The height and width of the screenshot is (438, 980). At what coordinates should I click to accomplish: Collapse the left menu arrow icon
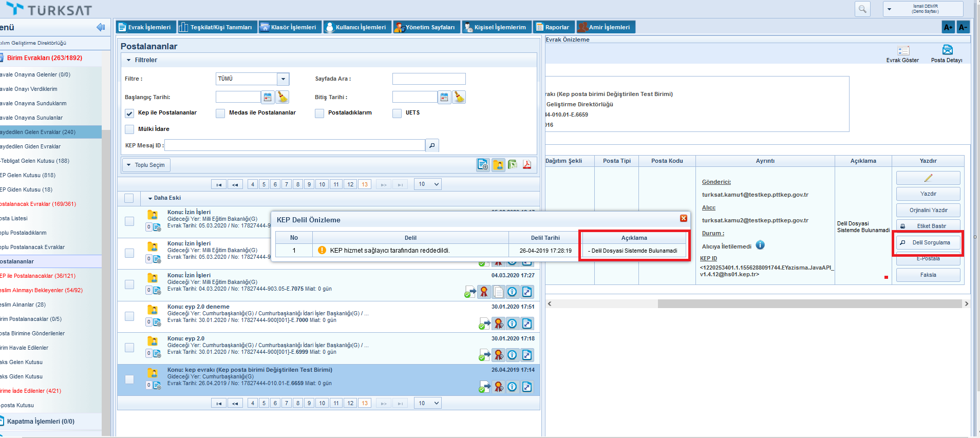[x=101, y=27]
